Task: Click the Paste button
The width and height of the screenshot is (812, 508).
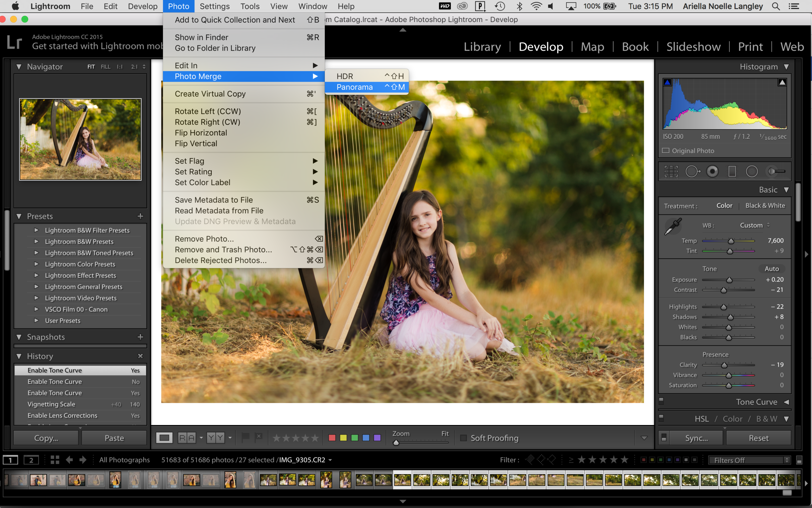Action: click(114, 438)
